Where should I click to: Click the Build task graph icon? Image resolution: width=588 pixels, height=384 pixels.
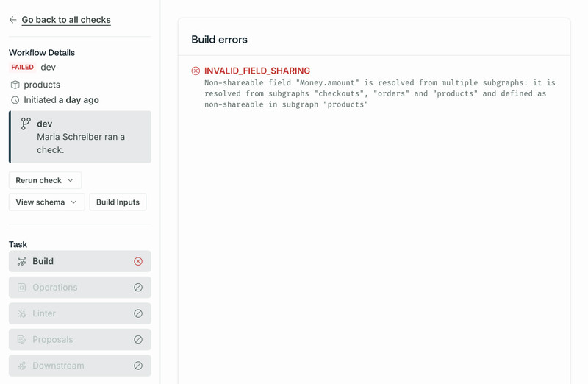click(x=22, y=261)
